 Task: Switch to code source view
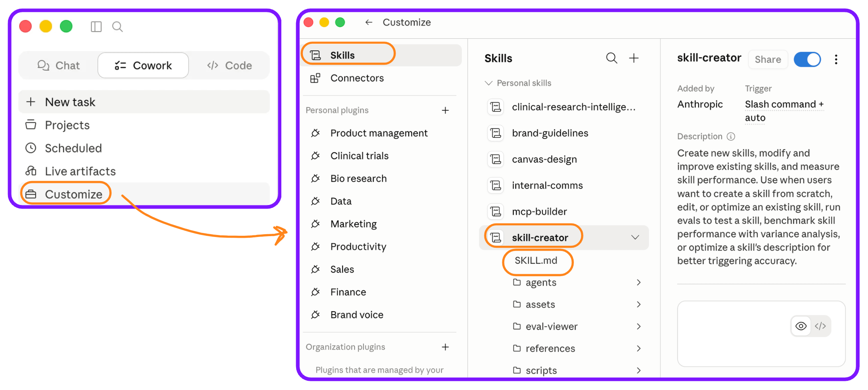coord(820,326)
